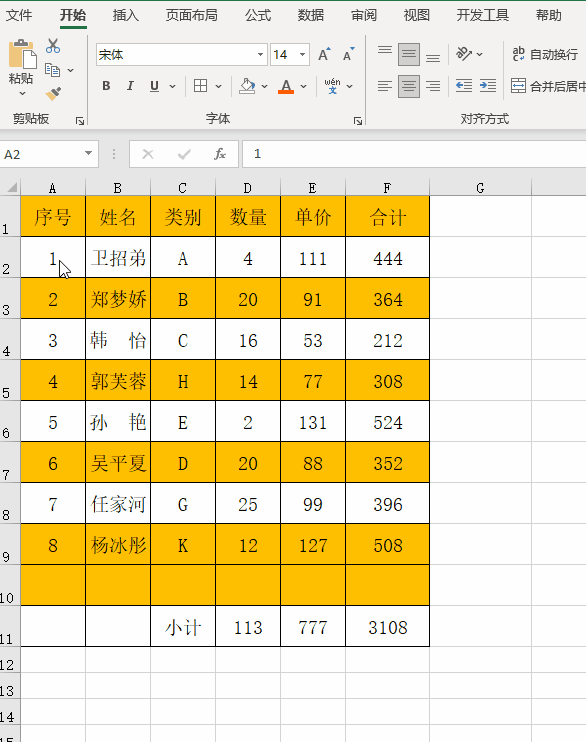
Task: Switch to the 插入 Insert tab
Action: click(x=125, y=15)
